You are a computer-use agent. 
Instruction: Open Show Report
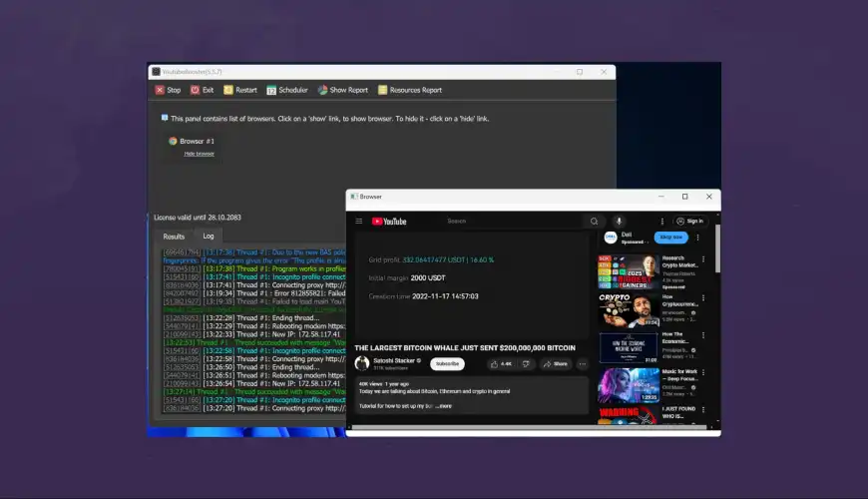(x=342, y=90)
